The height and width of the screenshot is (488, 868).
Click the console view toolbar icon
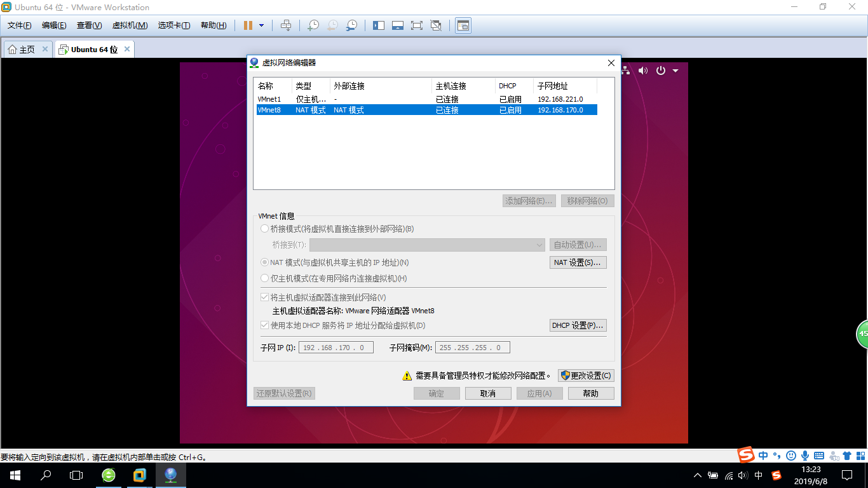[x=463, y=25]
